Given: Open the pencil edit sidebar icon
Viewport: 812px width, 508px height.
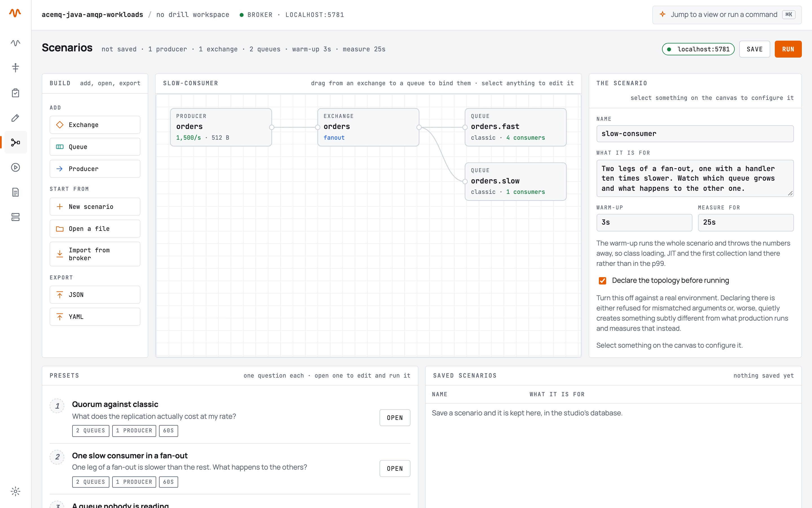Looking at the screenshot, I should [16, 118].
